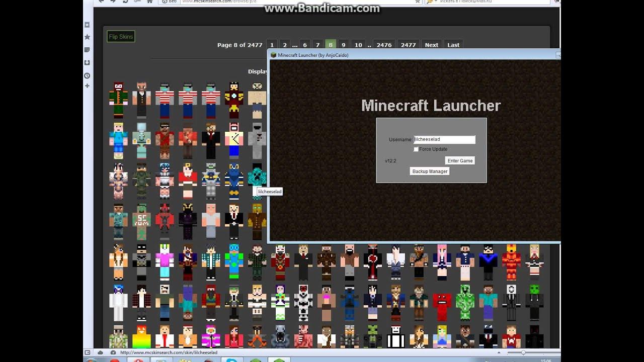Enable the Force Update checkbox
This screenshot has height=362, width=644.
tap(416, 149)
